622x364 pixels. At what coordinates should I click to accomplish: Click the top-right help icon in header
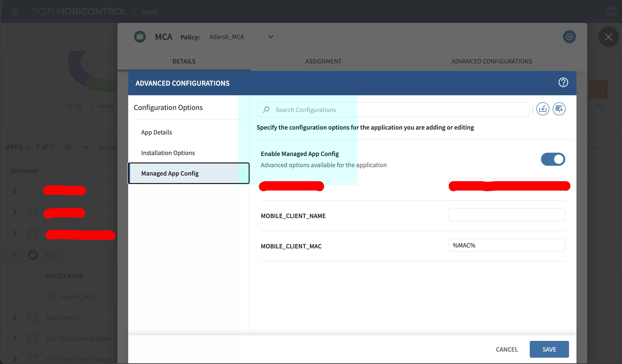click(x=611, y=11)
